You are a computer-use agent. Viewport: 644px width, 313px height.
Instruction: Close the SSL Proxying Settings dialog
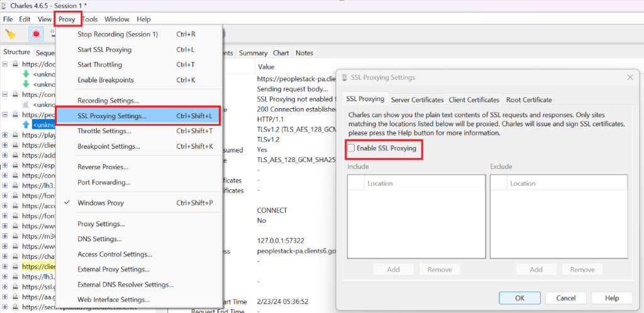630,77
